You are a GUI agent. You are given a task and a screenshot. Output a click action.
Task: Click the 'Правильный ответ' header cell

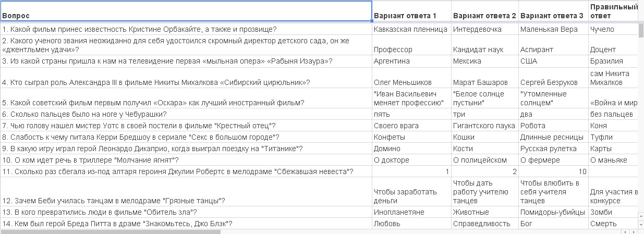613,11
